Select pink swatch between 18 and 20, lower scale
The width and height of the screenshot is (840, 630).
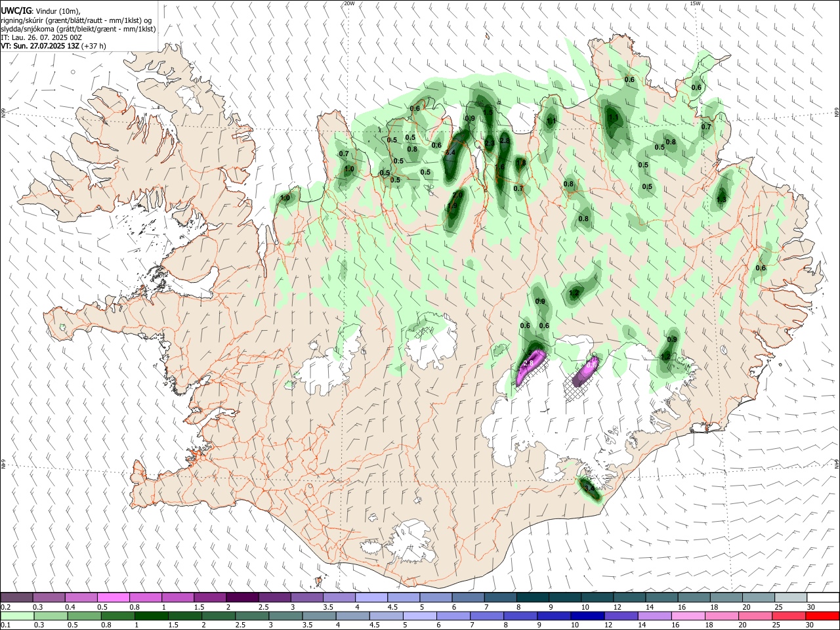(721, 616)
